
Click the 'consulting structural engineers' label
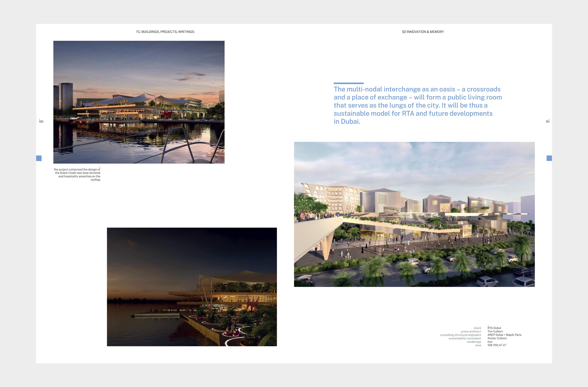460,335
